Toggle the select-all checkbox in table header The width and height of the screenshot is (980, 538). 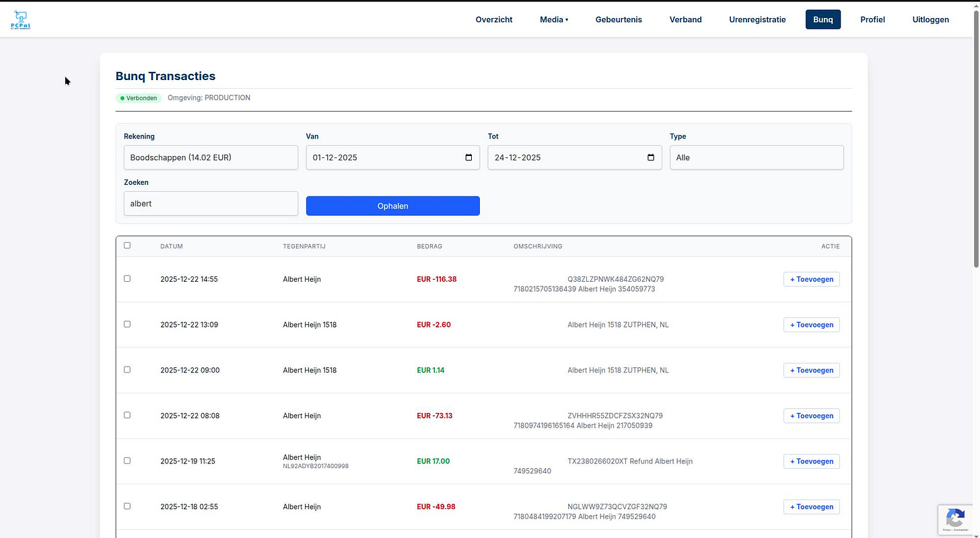[x=127, y=245]
